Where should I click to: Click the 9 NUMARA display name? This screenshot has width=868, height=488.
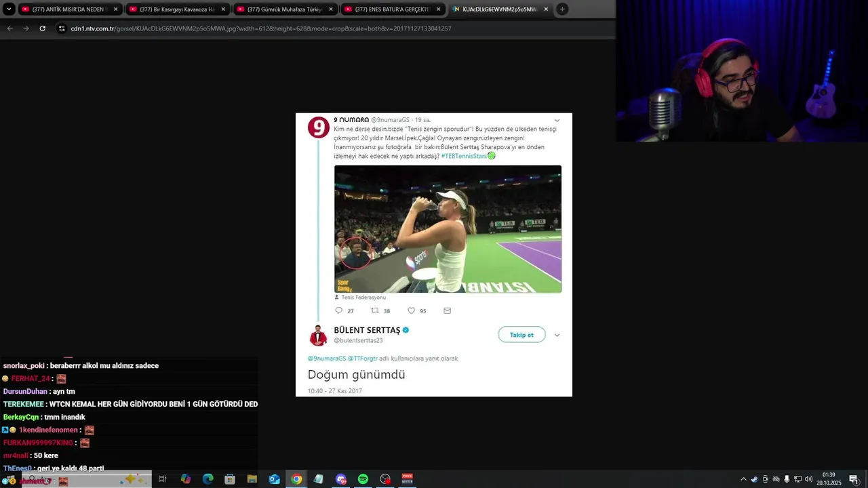coord(351,120)
